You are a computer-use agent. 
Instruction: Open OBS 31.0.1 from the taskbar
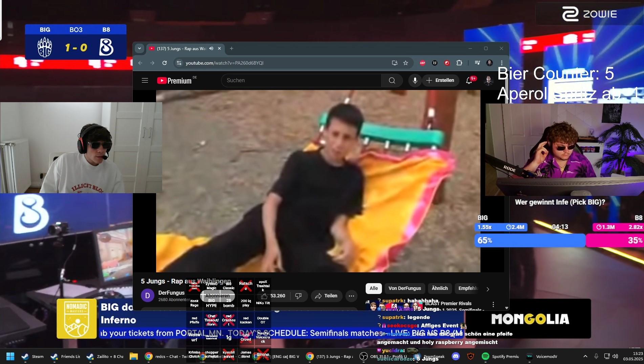click(383, 356)
